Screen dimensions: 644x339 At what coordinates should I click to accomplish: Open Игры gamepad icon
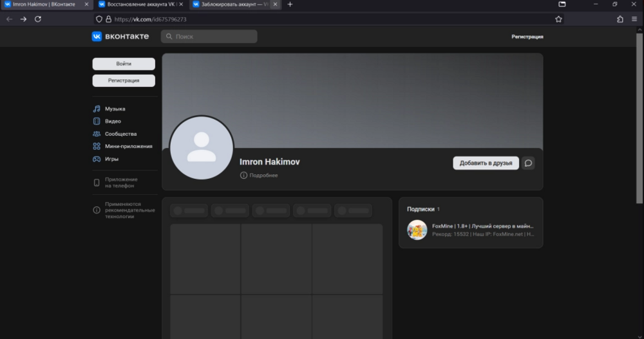pos(97,159)
